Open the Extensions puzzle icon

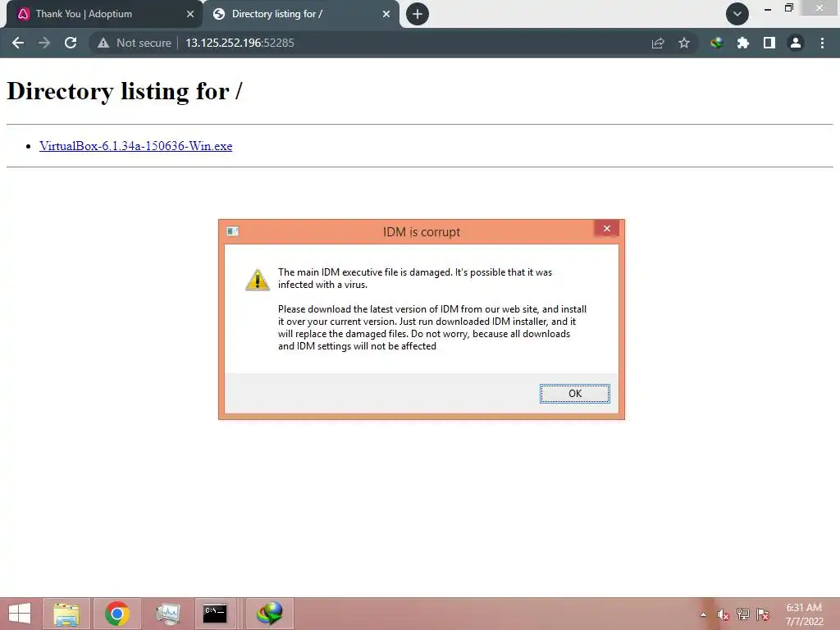[743, 43]
